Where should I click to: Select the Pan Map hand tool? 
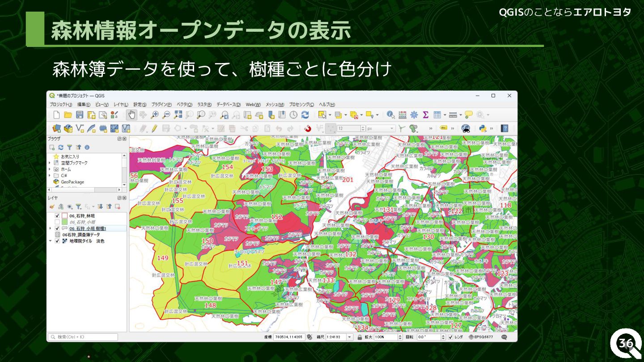click(x=131, y=115)
